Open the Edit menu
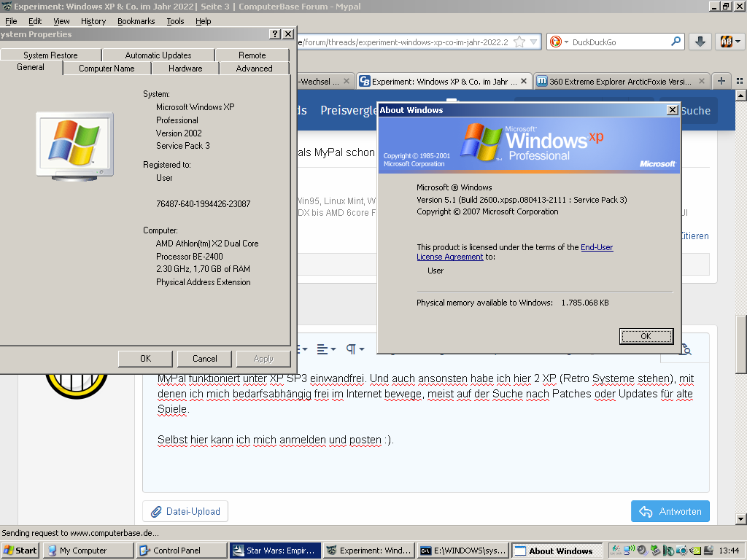The width and height of the screenshot is (747, 560). tap(35, 21)
